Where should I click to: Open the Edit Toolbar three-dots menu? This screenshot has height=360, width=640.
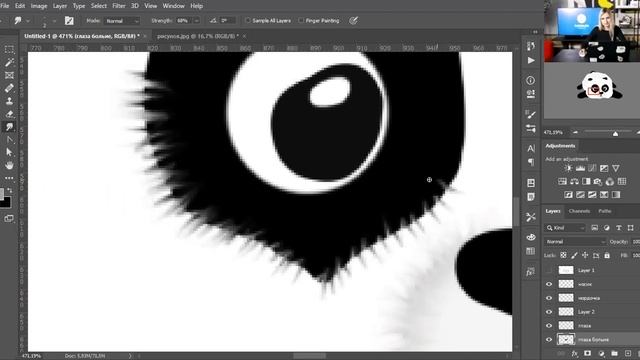click(x=9, y=178)
